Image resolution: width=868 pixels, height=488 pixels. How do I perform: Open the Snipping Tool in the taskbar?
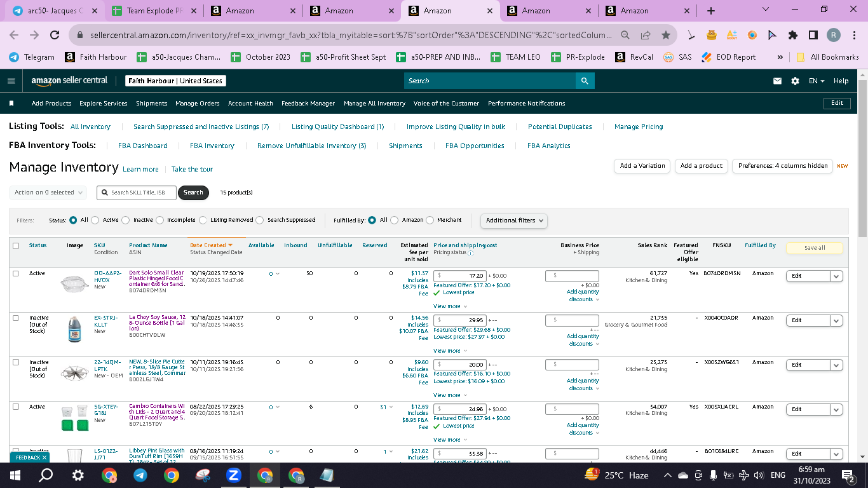(203, 475)
